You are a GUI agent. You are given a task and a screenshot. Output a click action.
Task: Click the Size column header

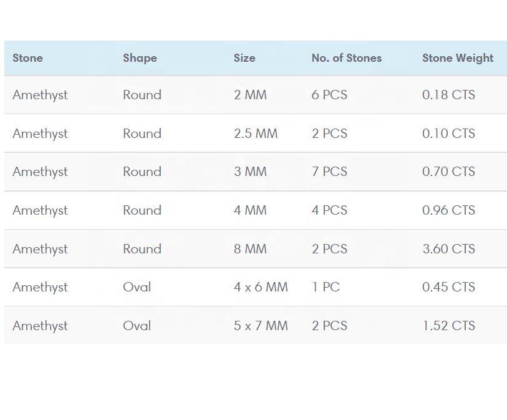point(244,58)
